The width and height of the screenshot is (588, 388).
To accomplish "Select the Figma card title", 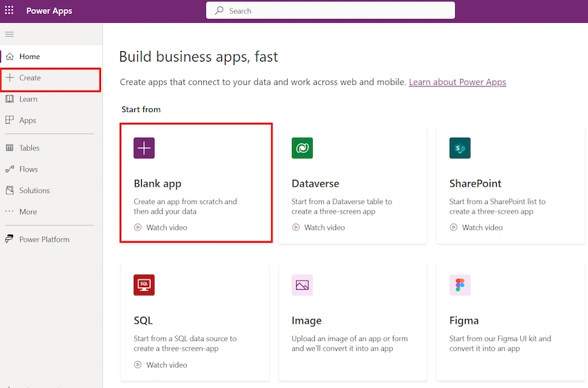I will tap(464, 320).
